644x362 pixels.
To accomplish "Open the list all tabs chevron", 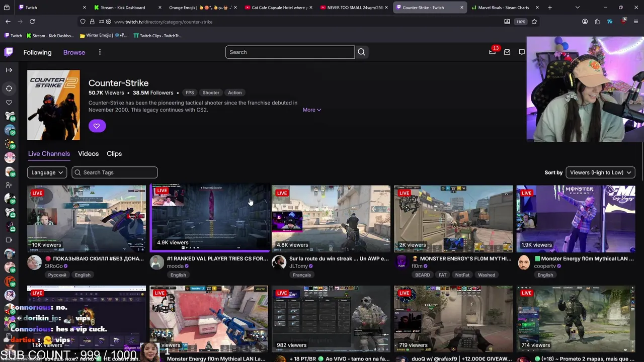I will coord(578,8).
